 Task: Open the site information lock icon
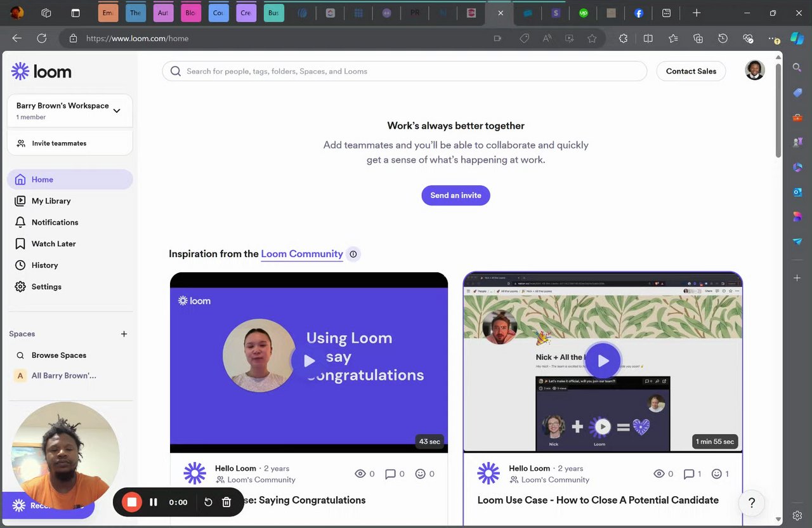coord(73,38)
